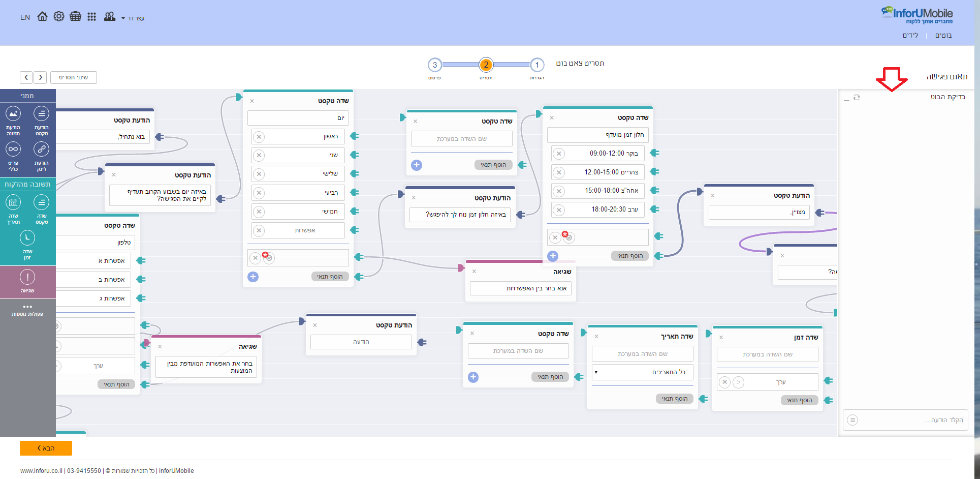The image size is (980, 479).
Task: Open the עפר דר user dropdown
Action: tap(133, 18)
